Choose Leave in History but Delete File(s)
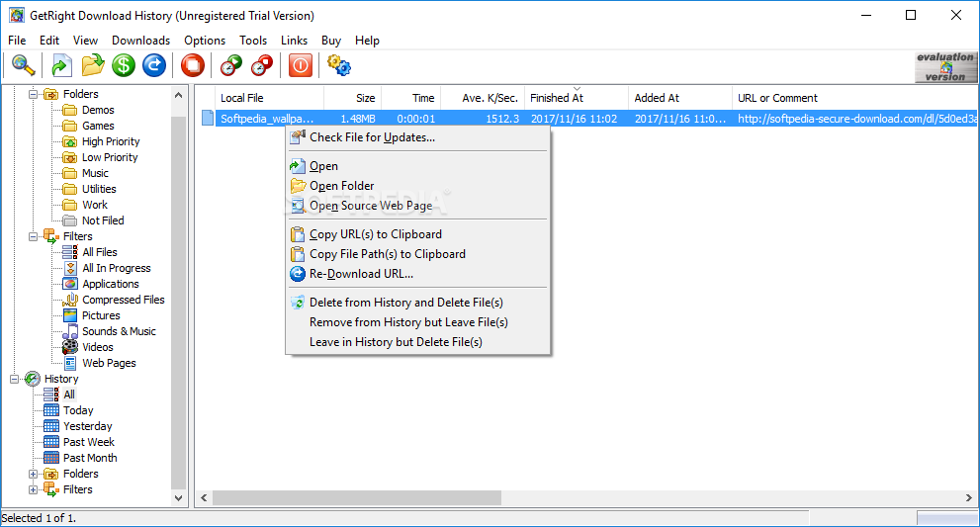Screen dimensions: 980x527 417,342
